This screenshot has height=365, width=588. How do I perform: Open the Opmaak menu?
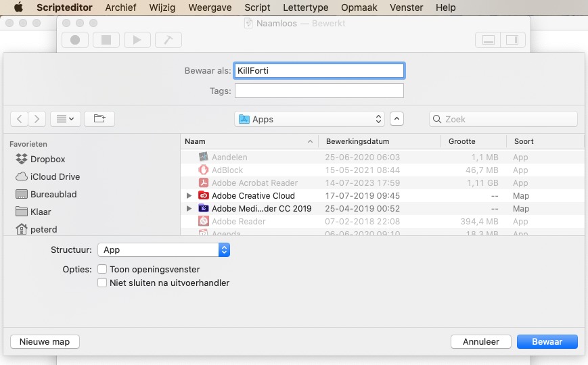click(x=359, y=7)
